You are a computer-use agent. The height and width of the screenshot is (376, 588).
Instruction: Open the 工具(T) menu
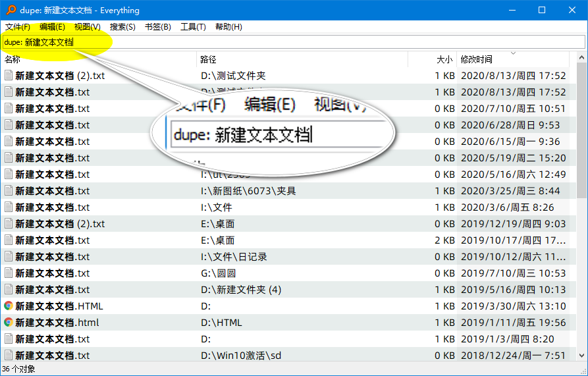[193, 27]
